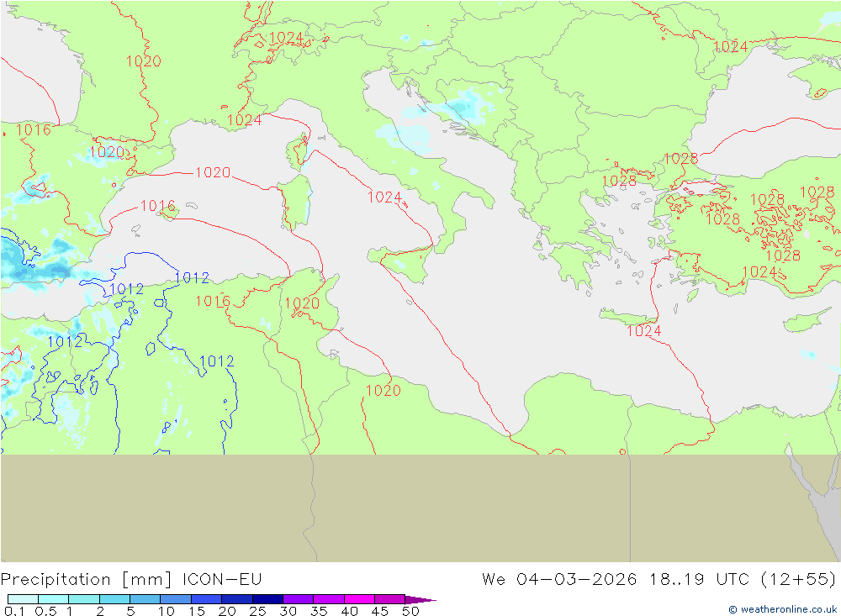Select the 40–45 mm magenta legend swatch

[x=359, y=599]
